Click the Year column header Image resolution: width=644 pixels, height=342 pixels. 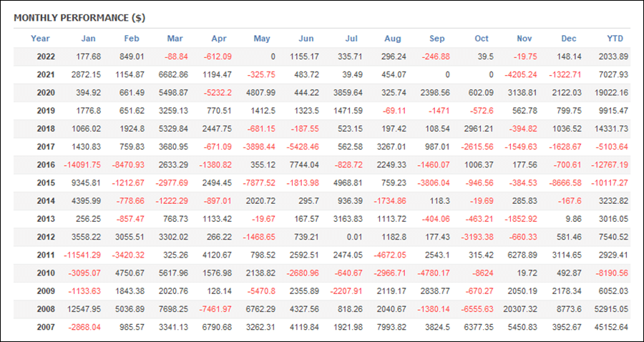[40, 39]
